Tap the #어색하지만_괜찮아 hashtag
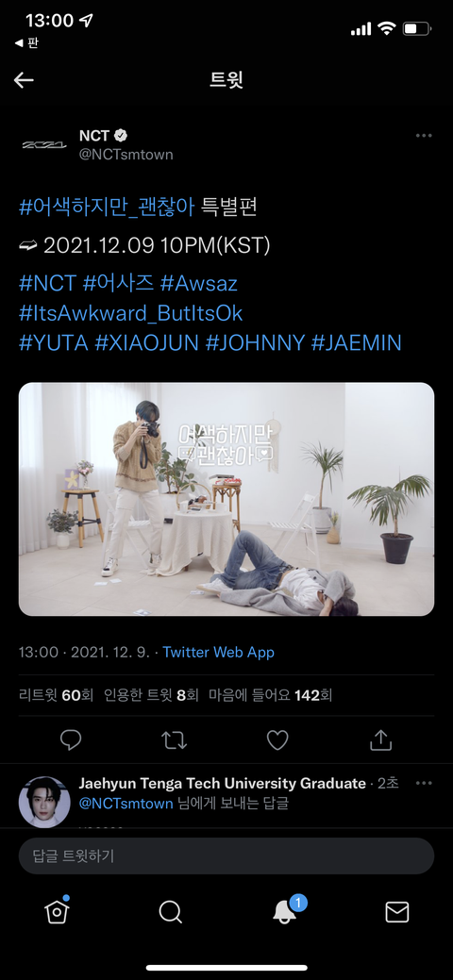The width and height of the screenshot is (453, 980). [107, 208]
